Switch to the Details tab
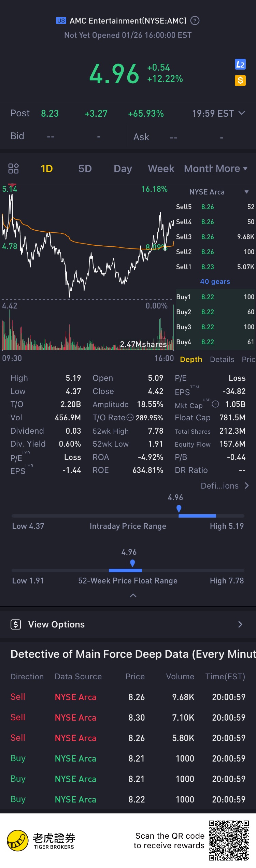The height and width of the screenshot is (868, 256). [222, 359]
